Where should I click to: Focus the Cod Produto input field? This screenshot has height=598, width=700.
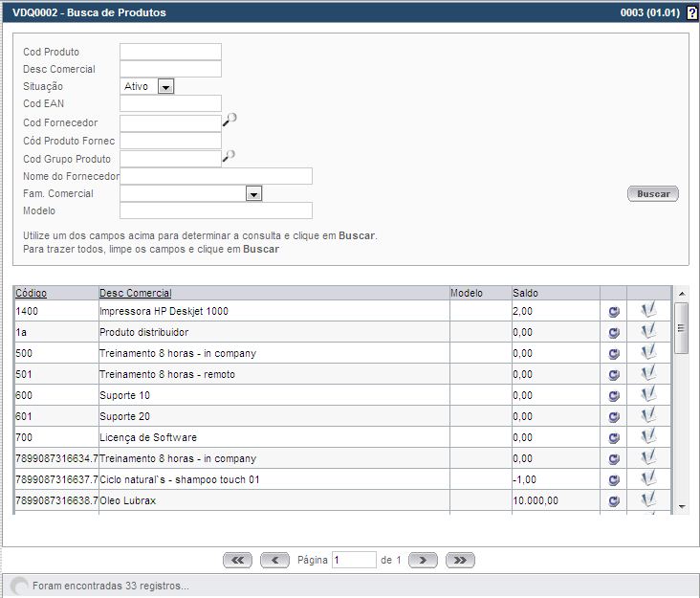click(170, 52)
